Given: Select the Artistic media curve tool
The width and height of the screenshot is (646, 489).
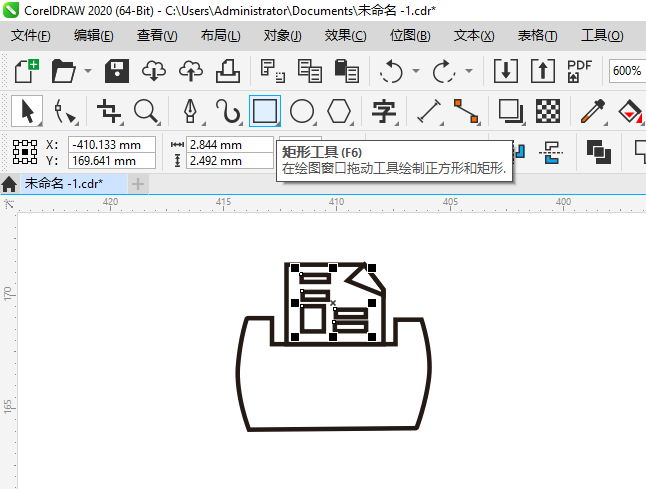Looking at the screenshot, I should pos(228,111).
